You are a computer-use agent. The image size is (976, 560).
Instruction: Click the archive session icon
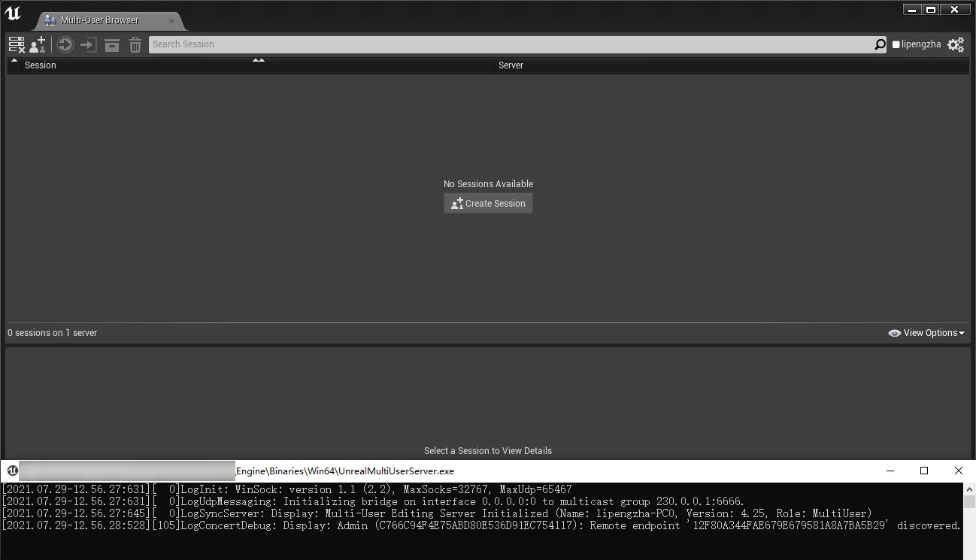pyautogui.click(x=112, y=44)
